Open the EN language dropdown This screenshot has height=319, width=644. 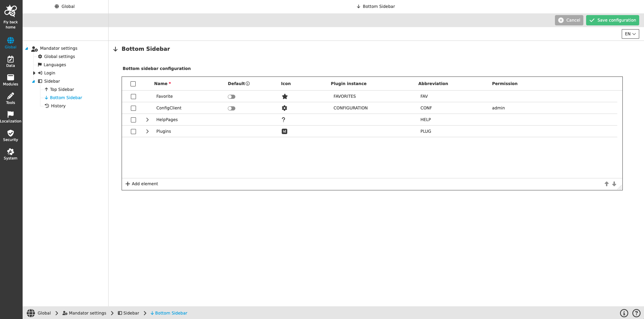click(630, 34)
